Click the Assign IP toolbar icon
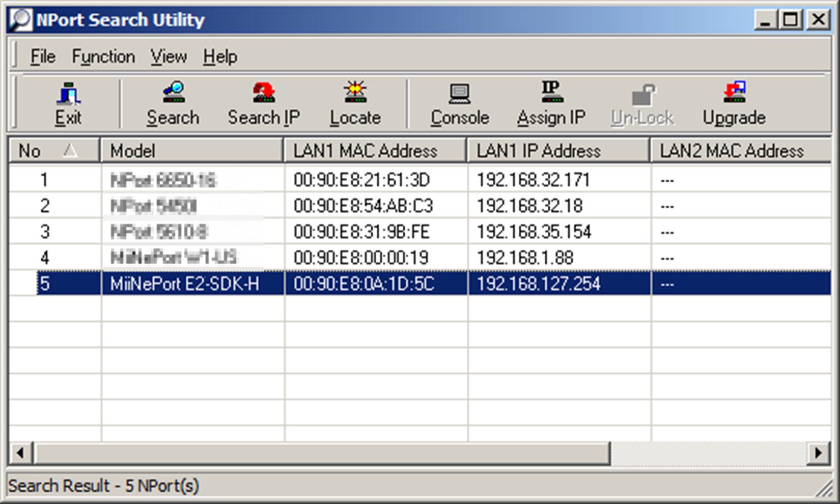840x504 pixels. tap(551, 104)
